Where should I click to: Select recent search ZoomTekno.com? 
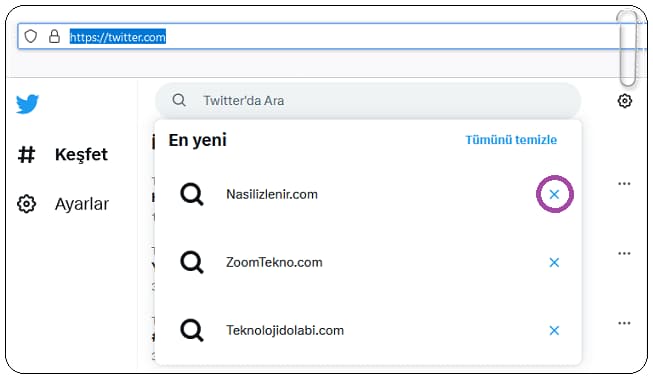(274, 262)
